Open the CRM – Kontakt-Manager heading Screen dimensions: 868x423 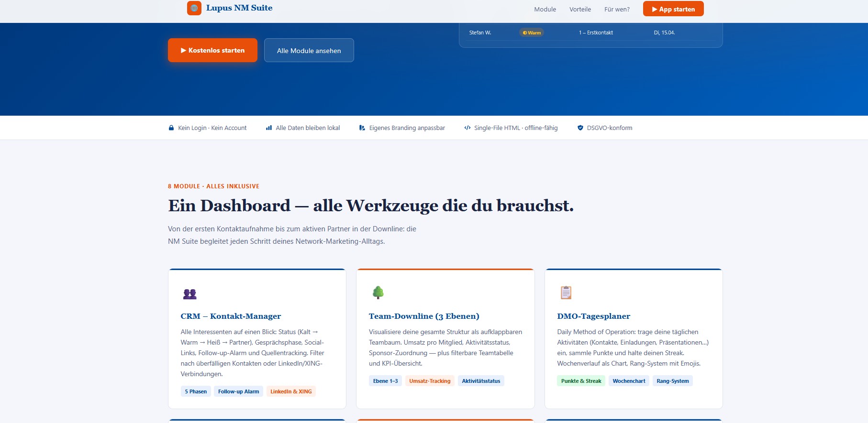(231, 316)
